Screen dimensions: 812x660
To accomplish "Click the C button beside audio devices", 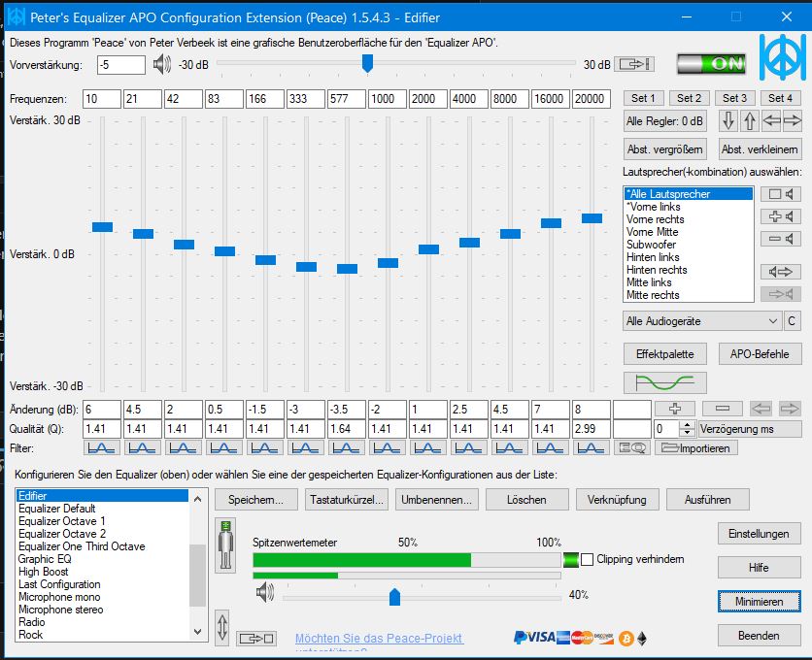I will pyautogui.click(x=792, y=321).
